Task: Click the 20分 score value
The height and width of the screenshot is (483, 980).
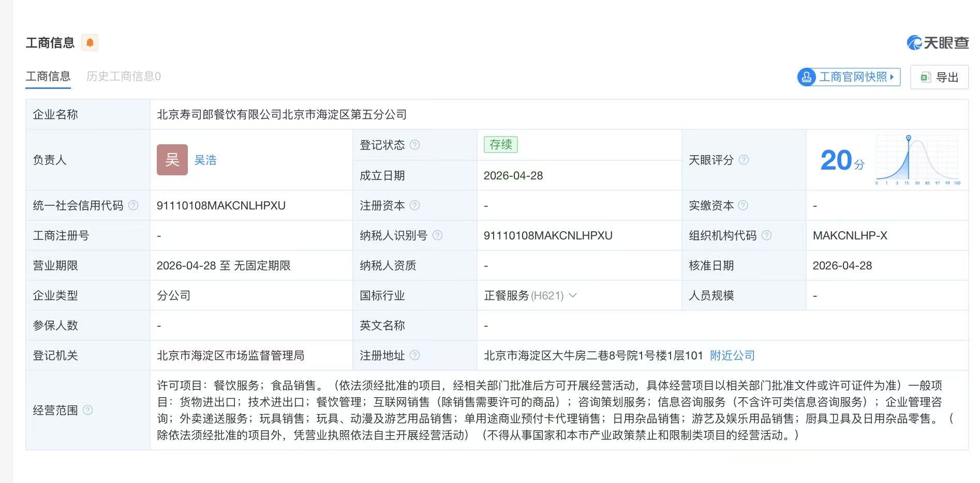Action: pyautogui.click(x=842, y=160)
